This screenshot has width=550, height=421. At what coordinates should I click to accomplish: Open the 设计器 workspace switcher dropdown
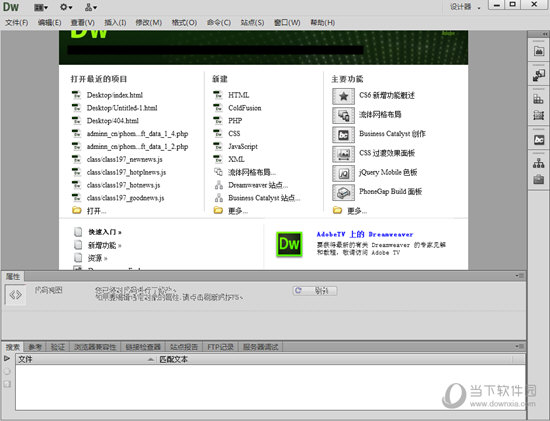(x=465, y=7)
